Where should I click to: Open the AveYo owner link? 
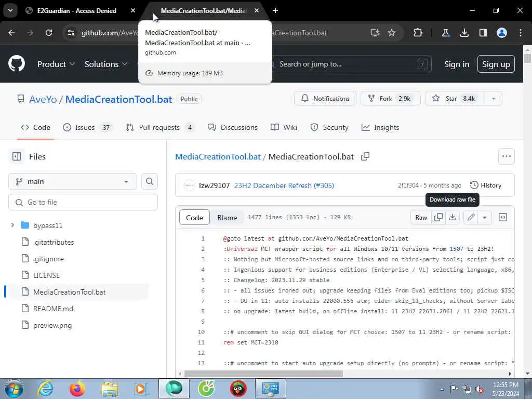click(43, 99)
